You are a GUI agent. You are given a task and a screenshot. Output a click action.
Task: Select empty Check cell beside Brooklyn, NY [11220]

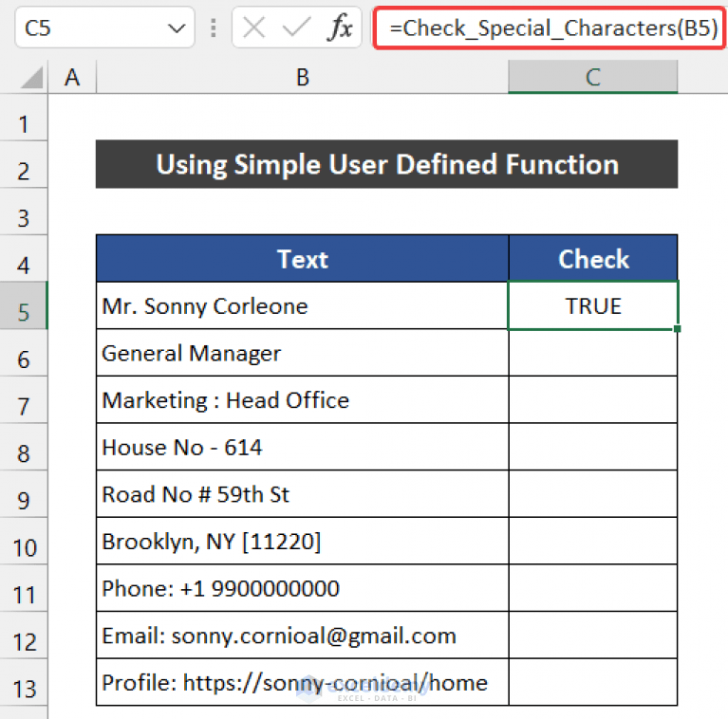[593, 541]
